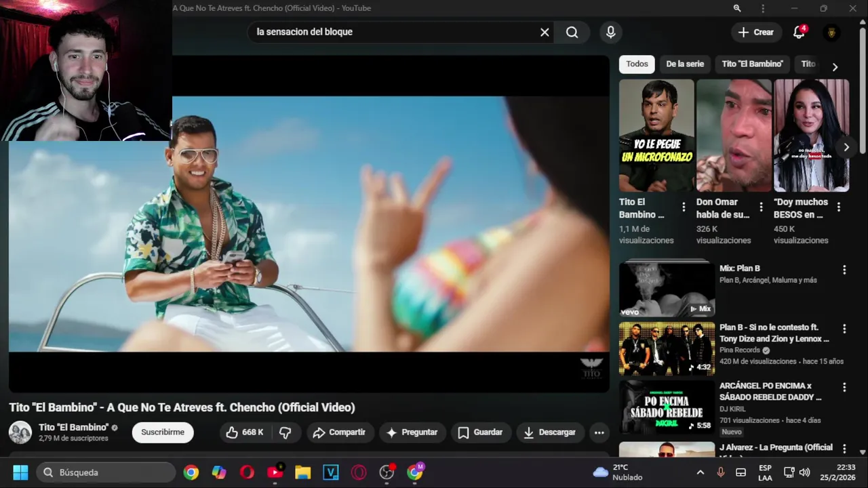Open the Opera GX taskbar icon
Viewport: 868px width, 488px height.
point(359,472)
